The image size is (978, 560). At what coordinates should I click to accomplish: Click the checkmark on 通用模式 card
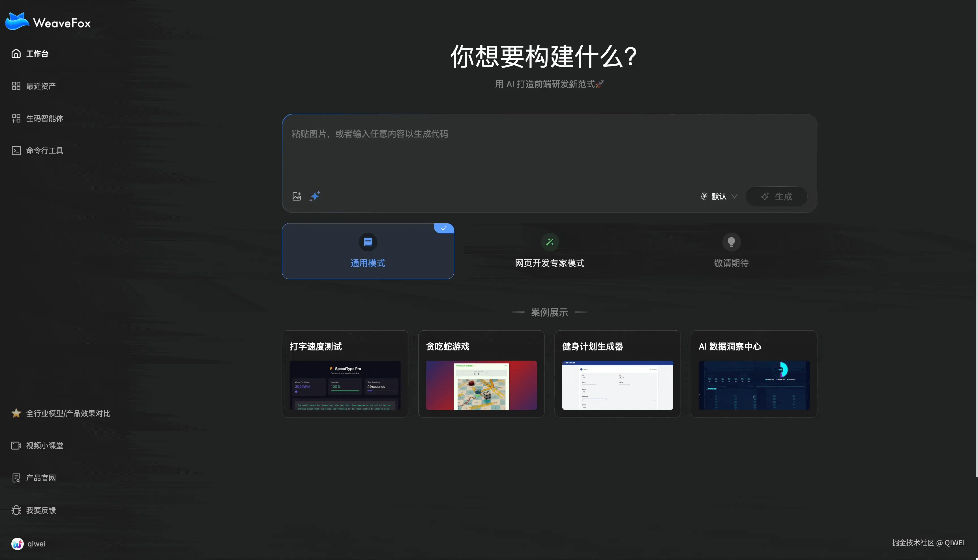(x=444, y=228)
